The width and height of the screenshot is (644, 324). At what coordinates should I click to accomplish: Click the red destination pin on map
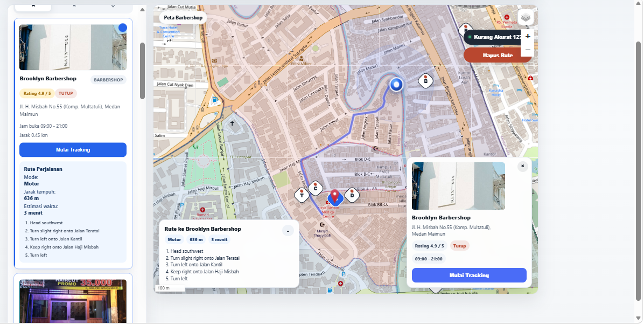tap(335, 196)
